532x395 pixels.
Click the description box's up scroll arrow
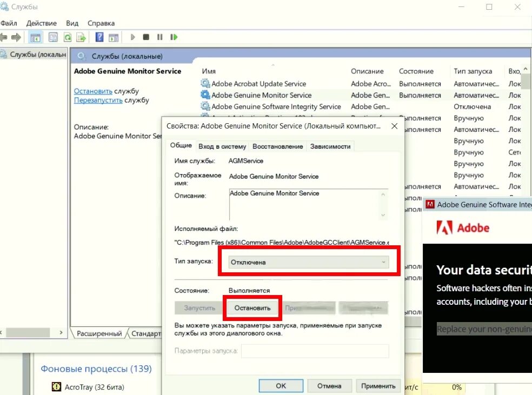tap(383, 195)
